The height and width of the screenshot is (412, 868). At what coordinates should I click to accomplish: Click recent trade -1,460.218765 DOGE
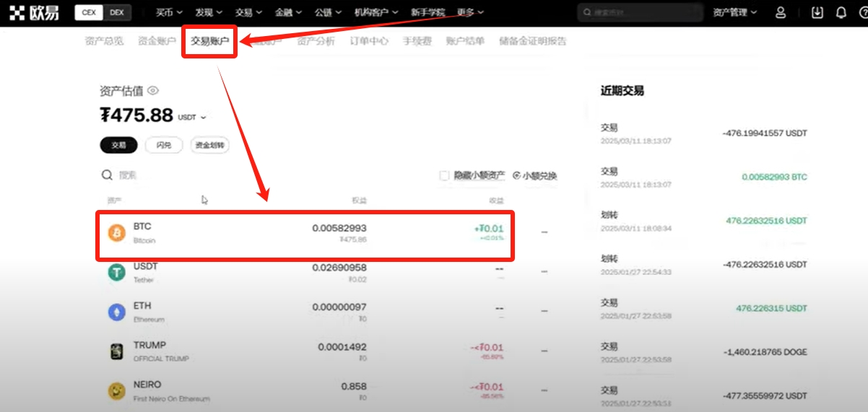pyautogui.click(x=765, y=352)
